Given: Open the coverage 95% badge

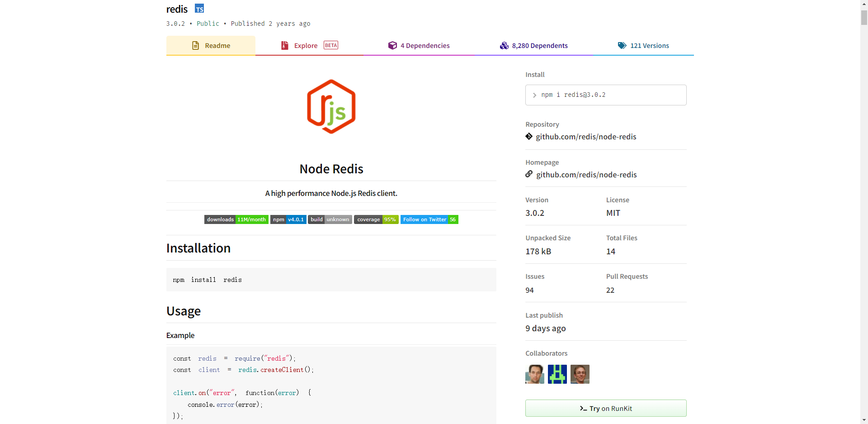Looking at the screenshot, I should pos(376,219).
